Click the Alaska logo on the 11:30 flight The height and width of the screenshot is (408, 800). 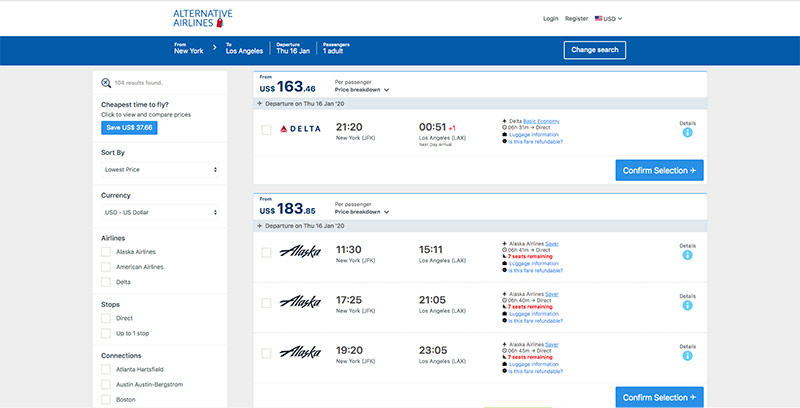coord(301,251)
